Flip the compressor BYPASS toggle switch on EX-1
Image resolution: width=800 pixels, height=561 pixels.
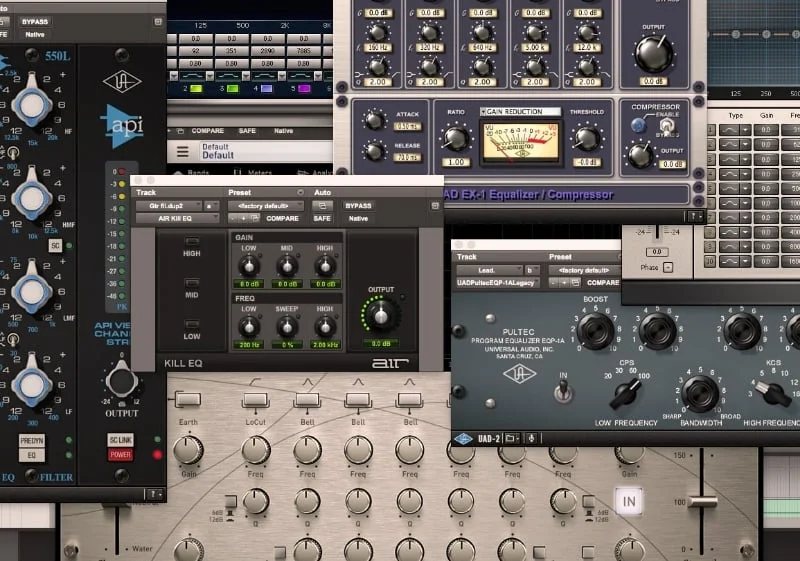(x=667, y=125)
